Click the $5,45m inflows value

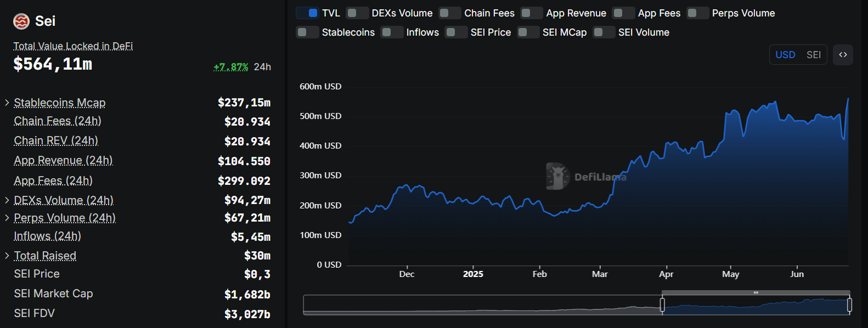pos(251,237)
